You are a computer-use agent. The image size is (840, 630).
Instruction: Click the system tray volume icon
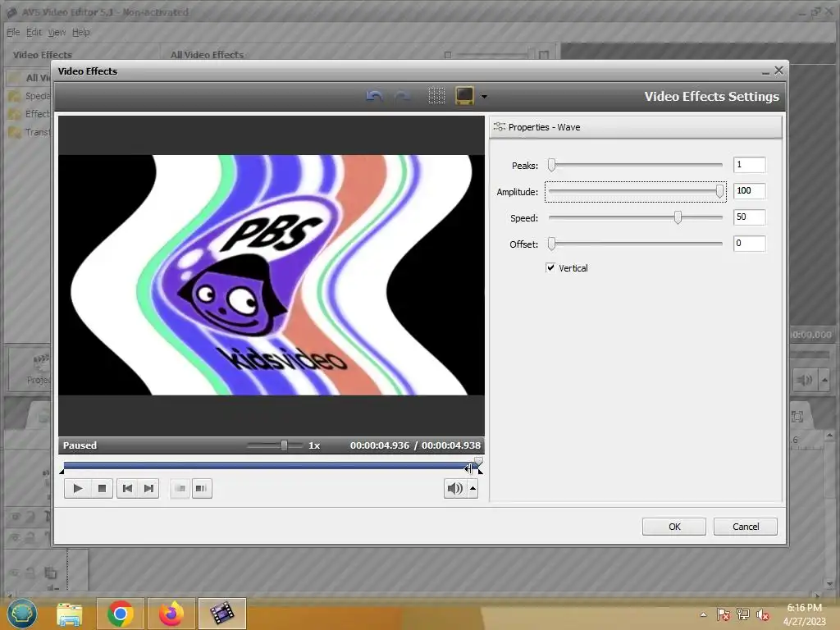763,614
